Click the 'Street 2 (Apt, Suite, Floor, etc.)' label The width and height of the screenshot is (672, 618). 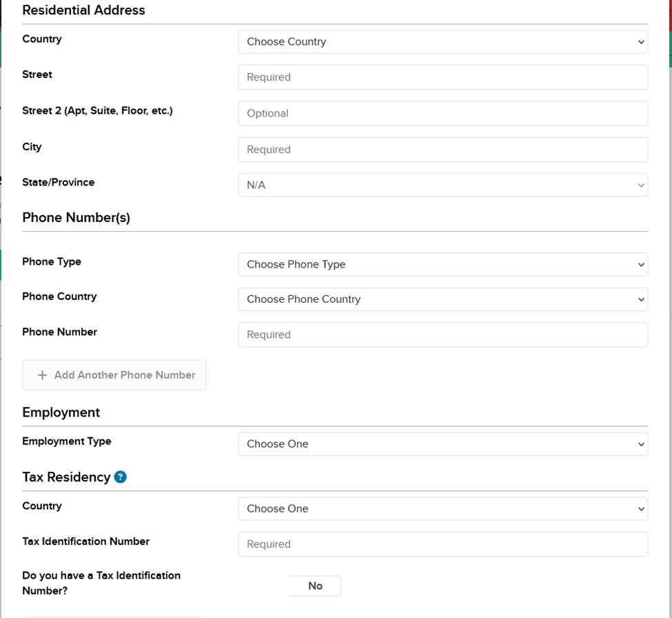[x=97, y=111]
